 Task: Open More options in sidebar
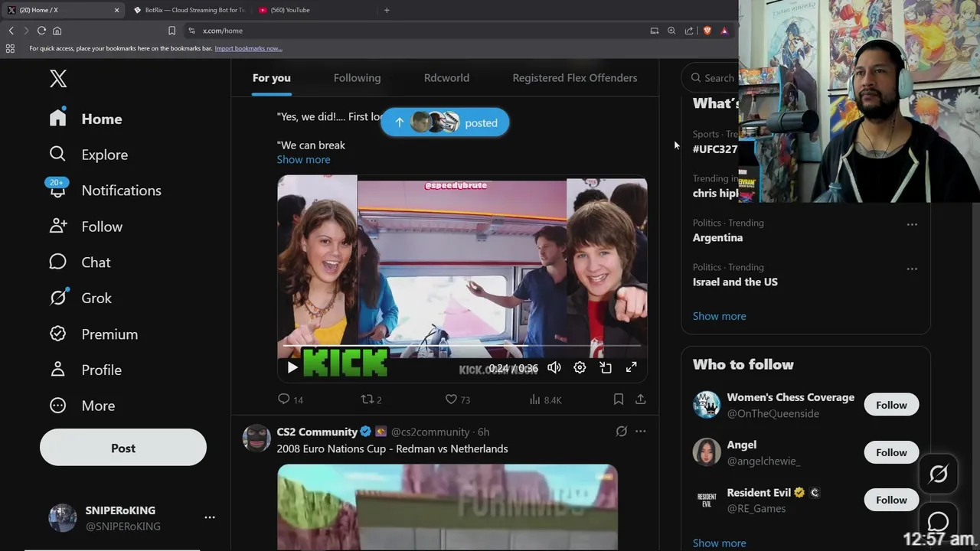tap(81, 406)
